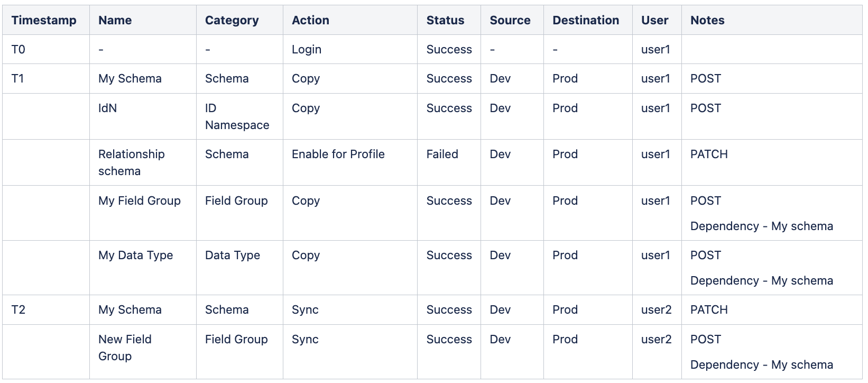The width and height of the screenshot is (868, 383).
Task: Select the IdN name cell
Action: pyautogui.click(x=107, y=108)
